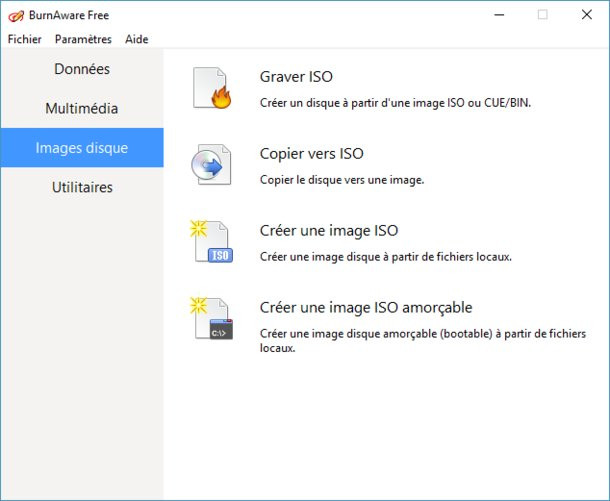Switch to the Données category
This screenshot has width=610, height=501.
point(82,69)
